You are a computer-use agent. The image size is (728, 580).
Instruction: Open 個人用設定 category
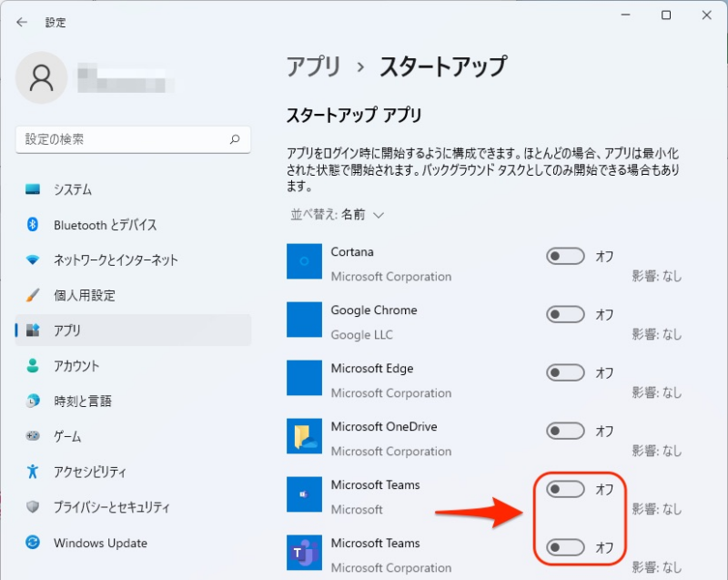(133, 295)
